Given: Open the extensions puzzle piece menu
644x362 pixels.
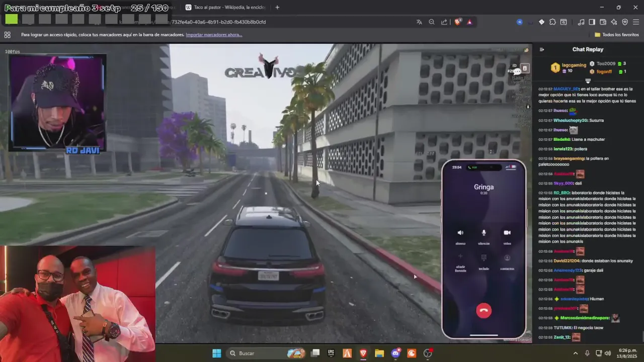Looking at the screenshot, I should click(x=552, y=22).
